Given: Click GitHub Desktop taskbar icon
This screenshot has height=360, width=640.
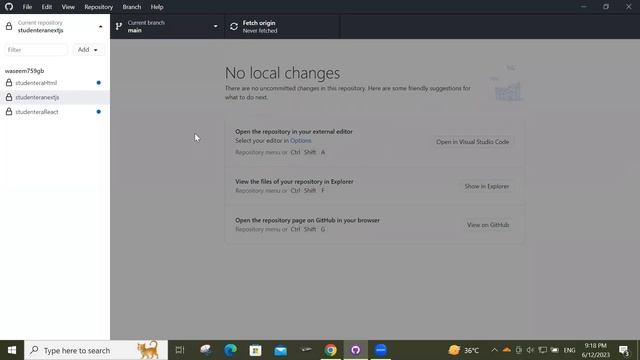Looking at the screenshot, I should click(356, 350).
